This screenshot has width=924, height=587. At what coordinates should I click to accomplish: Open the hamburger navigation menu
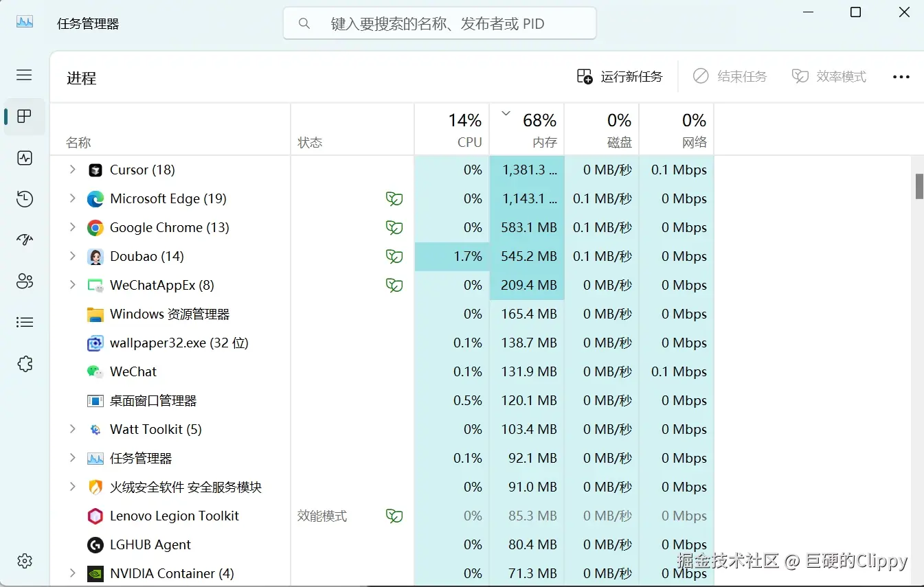(24, 75)
